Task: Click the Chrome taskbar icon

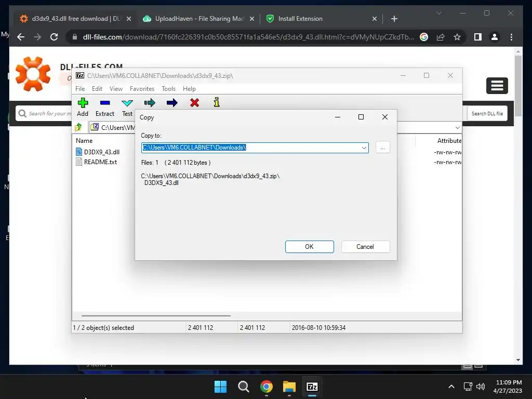Action: point(267,387)
